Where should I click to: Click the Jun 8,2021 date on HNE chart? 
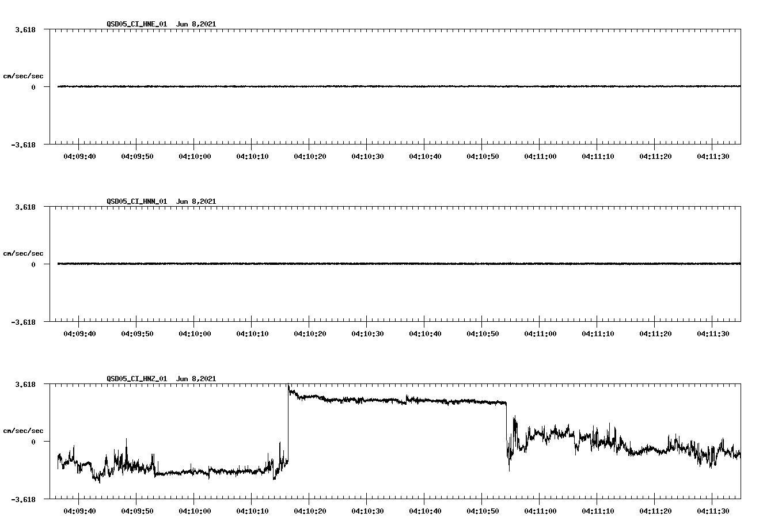[x=196, y=24]
